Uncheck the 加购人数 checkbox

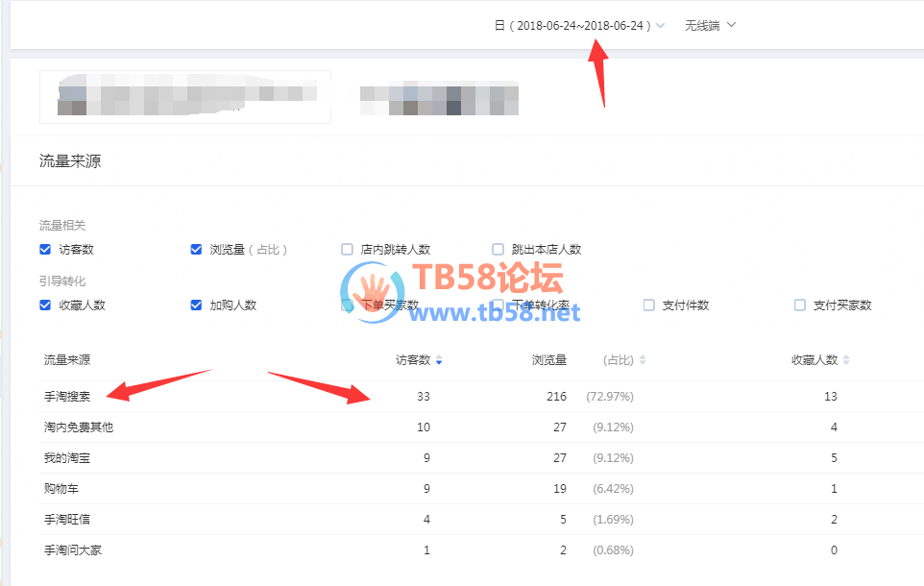coord(197,305)
